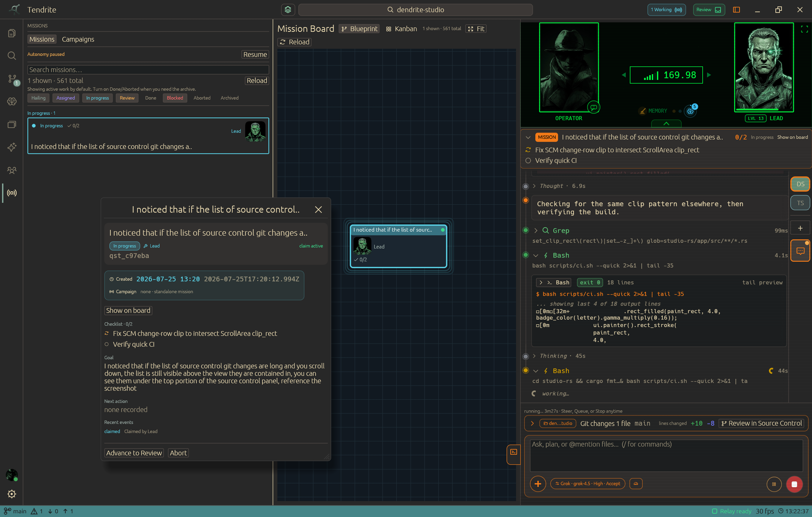Stop the running agent with red button
This screenshot has height=517, width=812.
tap(794, 484)
